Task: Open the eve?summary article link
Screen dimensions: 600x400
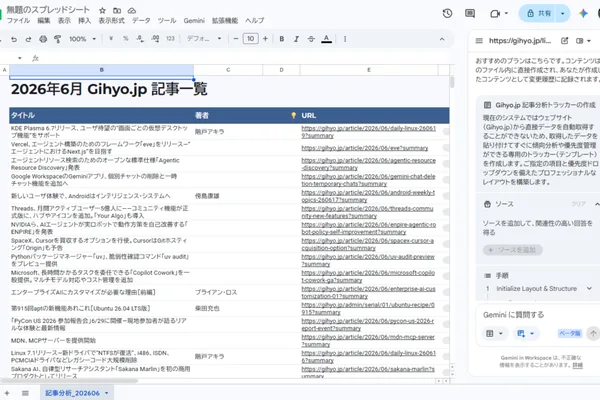Action: click(x=365, y=148)
